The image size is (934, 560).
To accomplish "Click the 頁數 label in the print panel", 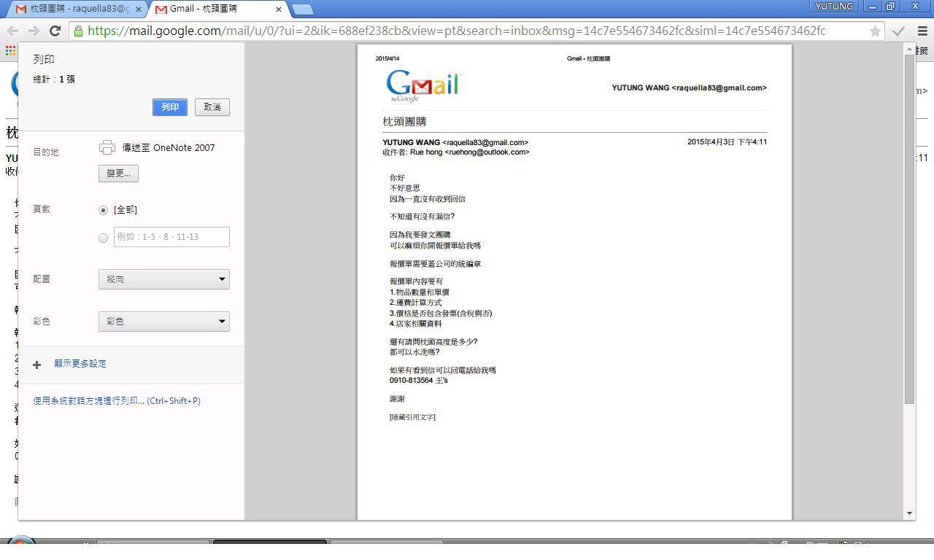I will click(x=42, y=209).
